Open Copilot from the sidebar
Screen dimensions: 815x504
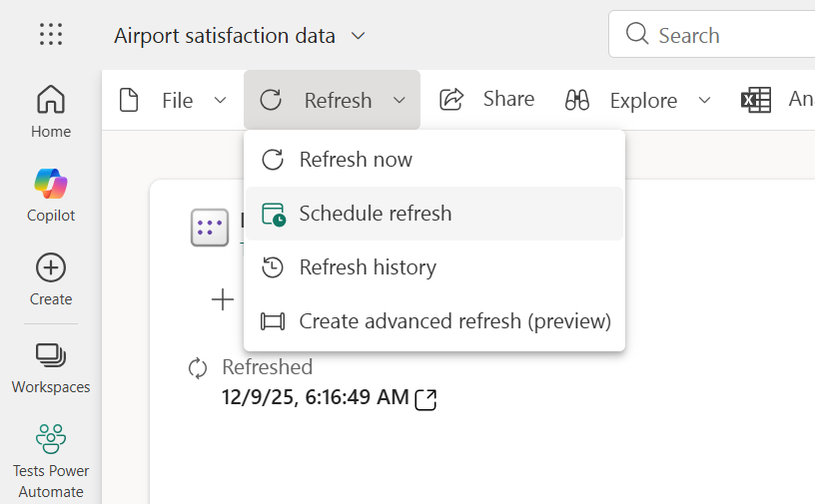tap(51, 196)
